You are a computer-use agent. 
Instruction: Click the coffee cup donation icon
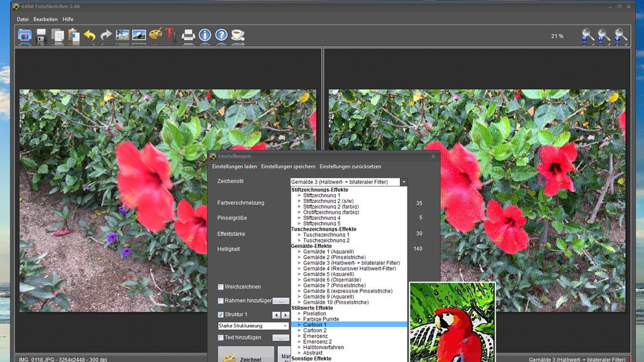click(236, 36)
